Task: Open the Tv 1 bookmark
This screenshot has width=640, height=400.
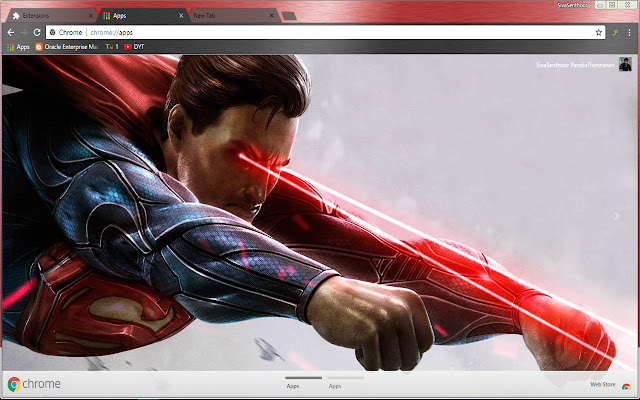Action: [x=112, y=47]
